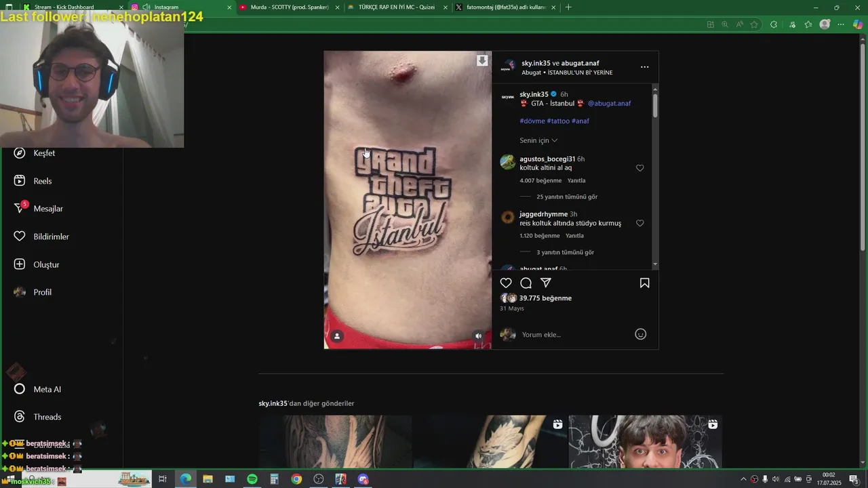Click Oluştur (Create) in the sidebar
The width and height of the screenshot is (868, 488).
coord(37,264)
